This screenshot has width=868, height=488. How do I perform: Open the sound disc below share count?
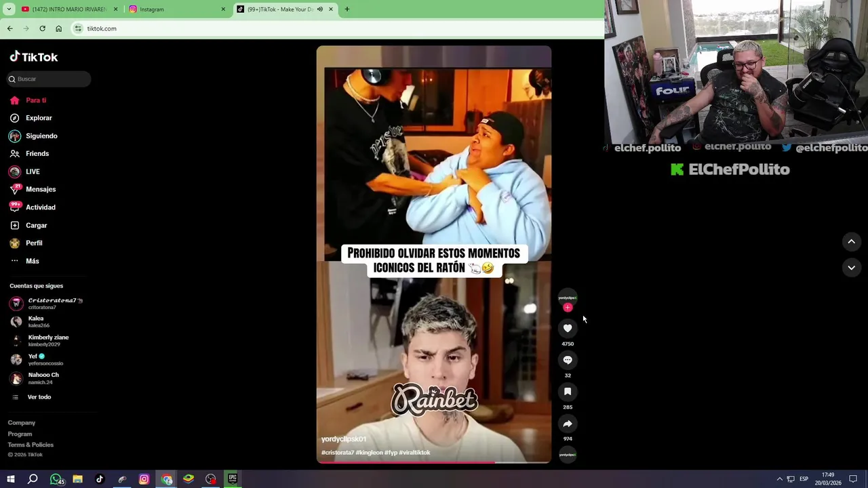tap(568, 455)
